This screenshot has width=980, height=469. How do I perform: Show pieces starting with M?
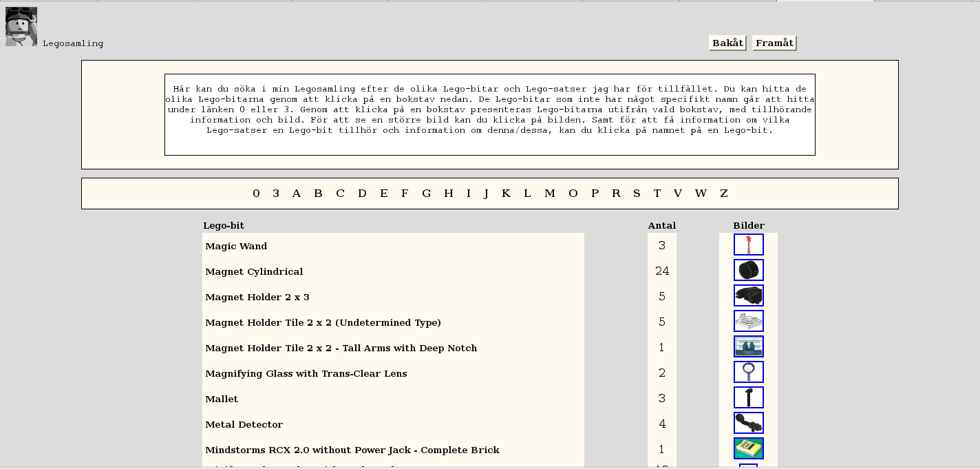click(x=549, y=194)
